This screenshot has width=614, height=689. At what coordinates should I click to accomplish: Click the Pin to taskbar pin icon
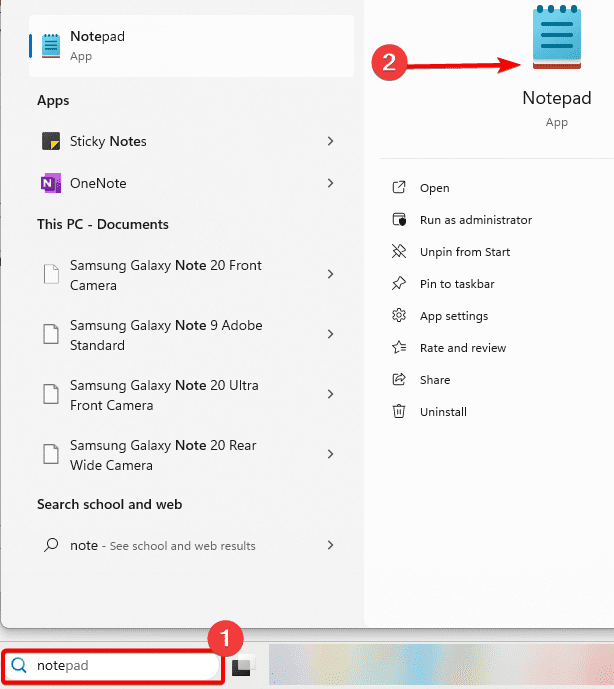(x=399, y=283)
